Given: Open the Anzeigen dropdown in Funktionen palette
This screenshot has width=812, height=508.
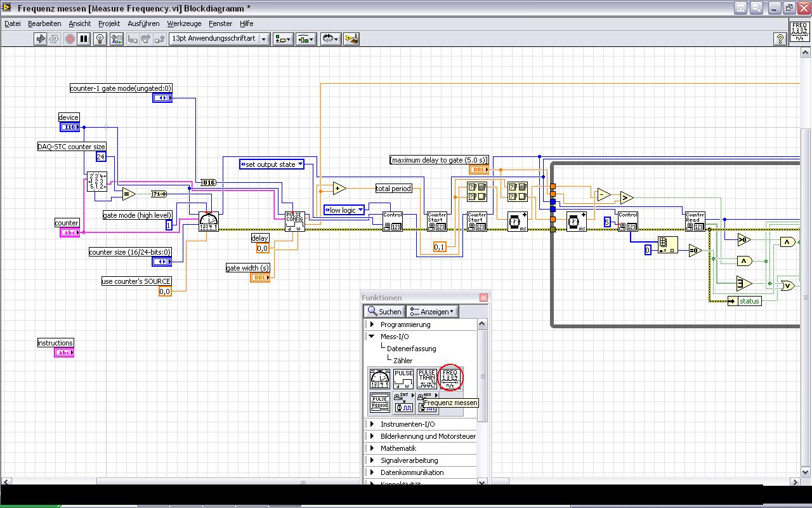Looking at the screenshot, I should tap(432, 312).
